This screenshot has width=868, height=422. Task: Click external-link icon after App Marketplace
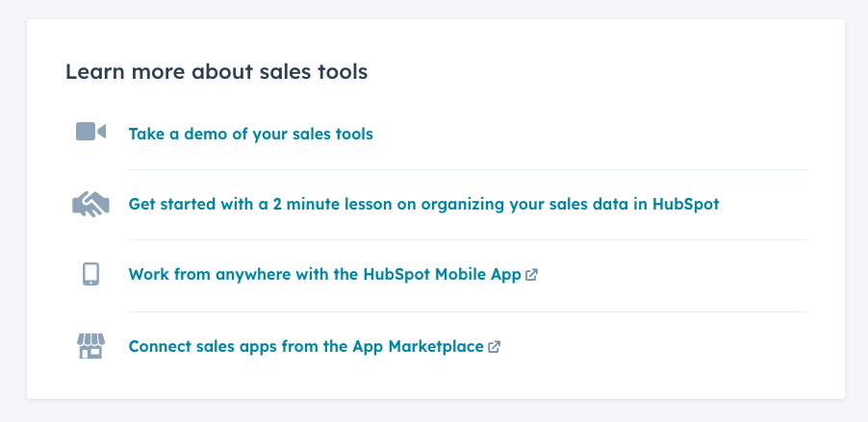pyautogui.click(x=495, y=347)
